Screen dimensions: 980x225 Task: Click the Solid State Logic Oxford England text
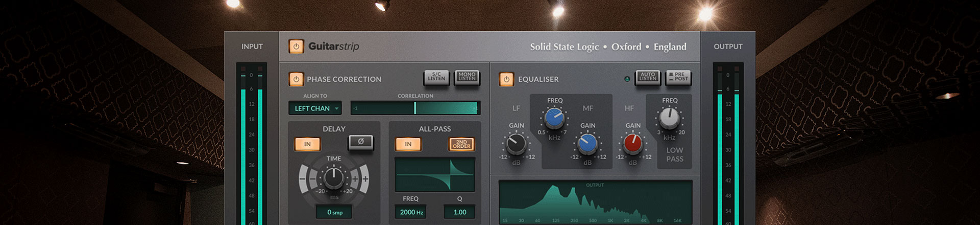click(x=608, y=47)
